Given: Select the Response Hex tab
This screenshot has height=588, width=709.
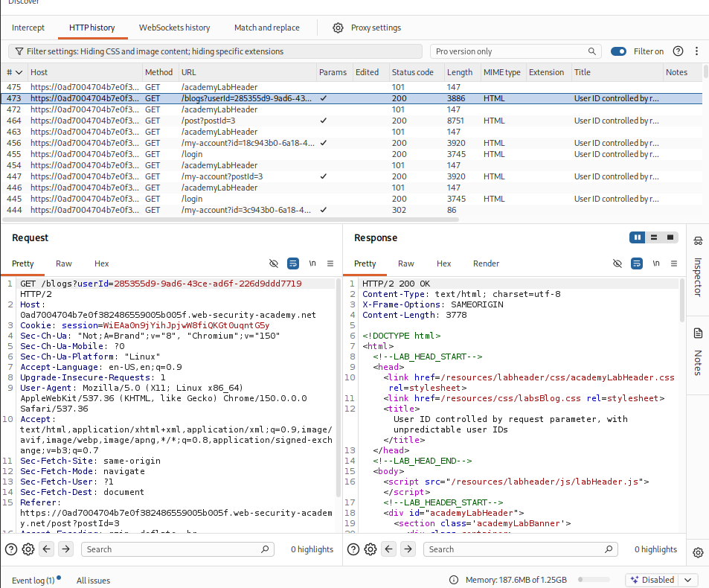Looking at the screenshot, I should coord(443,263).
